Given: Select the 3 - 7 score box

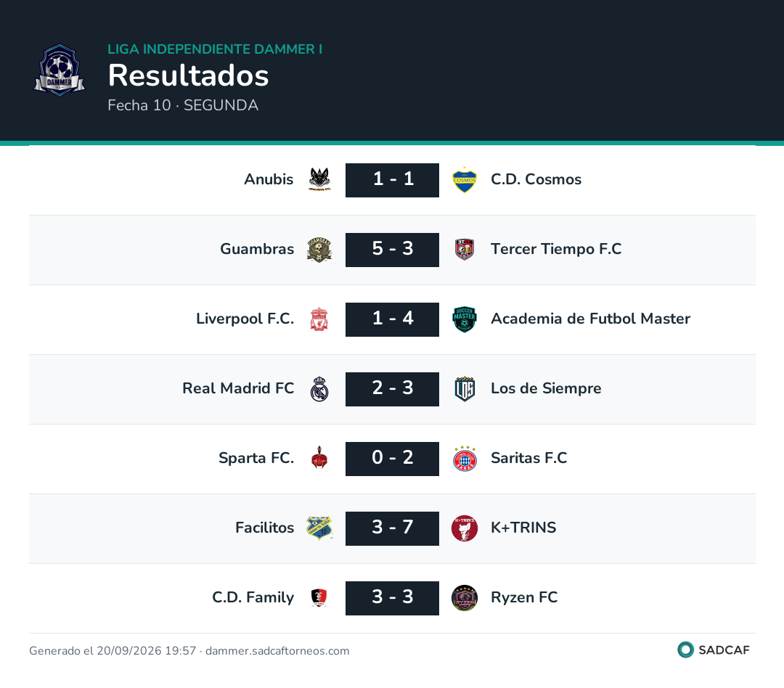Looking at the screenshot, I should (x=392, y=528).
